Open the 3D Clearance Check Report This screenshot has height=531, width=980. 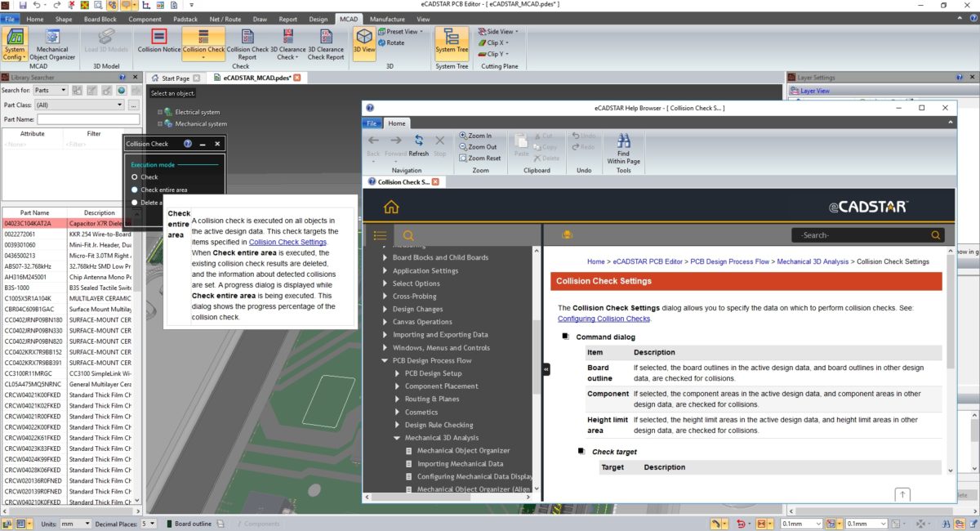click(326, 44)
